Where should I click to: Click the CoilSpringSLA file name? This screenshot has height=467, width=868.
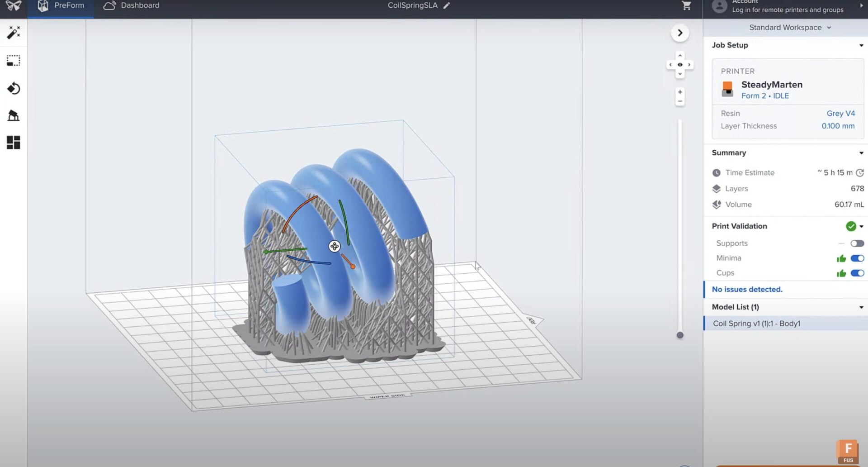[412, 5]
